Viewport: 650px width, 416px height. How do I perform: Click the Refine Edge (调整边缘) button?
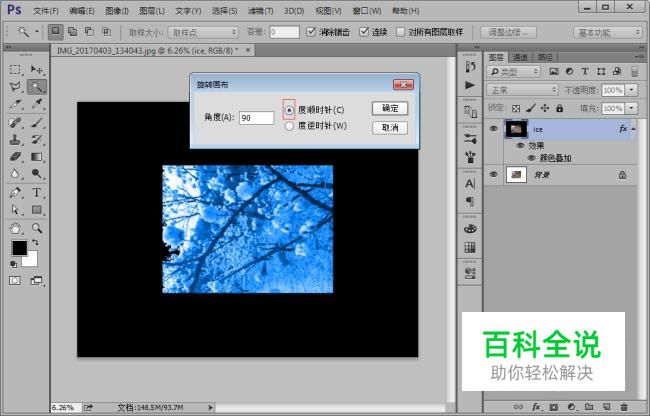tap(508, 32)
